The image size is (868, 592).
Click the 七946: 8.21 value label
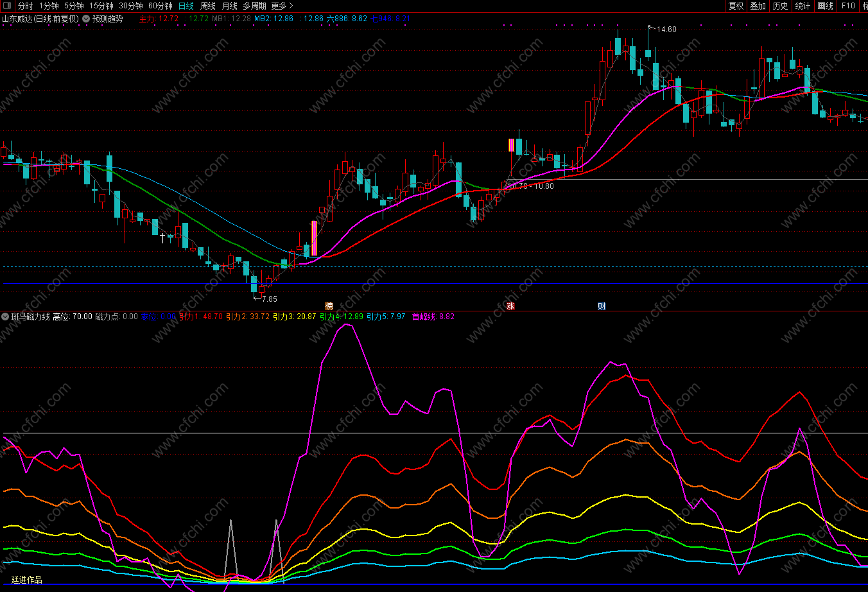(x=390, y=19)
